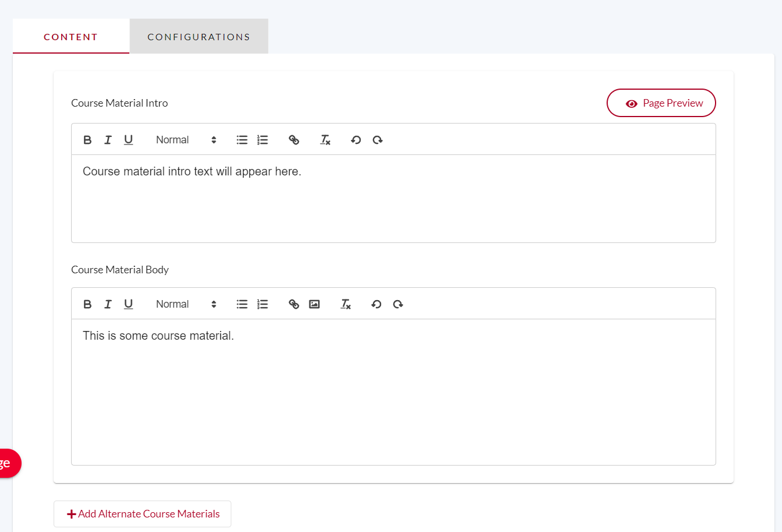Toggle italic in Course Material Intro toolbar
The width and height of the screenshot is (782, 532).
point(108,140)
